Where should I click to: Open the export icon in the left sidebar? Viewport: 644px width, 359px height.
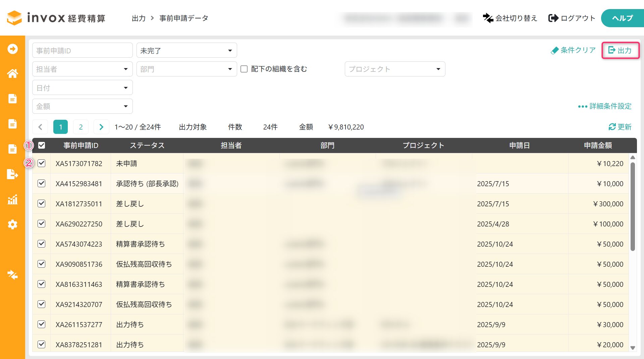(x=12, y=174)
